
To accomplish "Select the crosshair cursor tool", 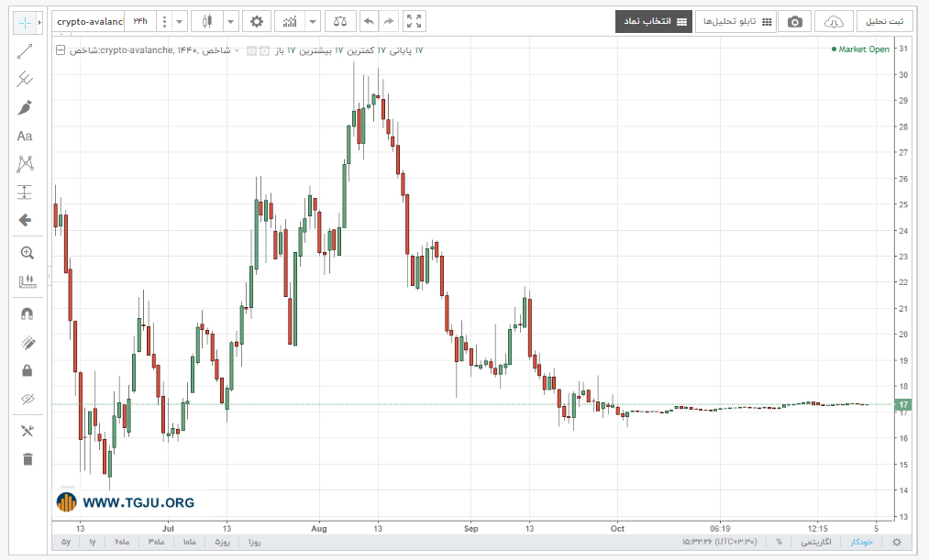I will 25,23.
